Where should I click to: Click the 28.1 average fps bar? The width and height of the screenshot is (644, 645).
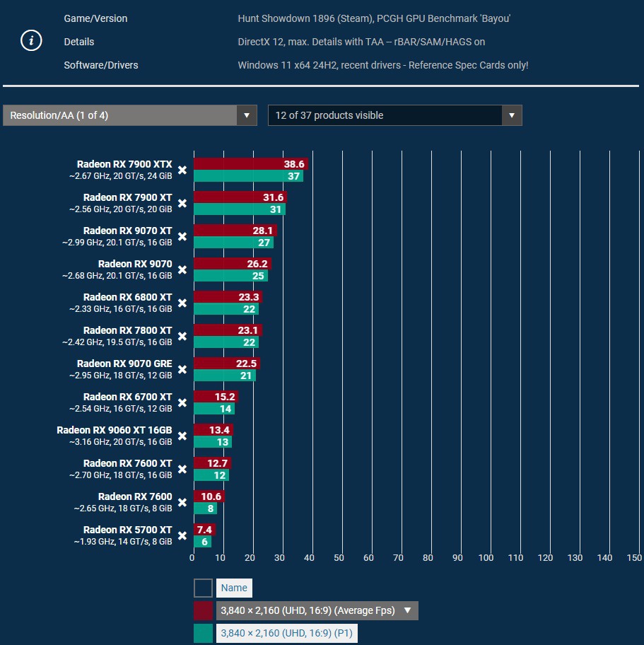click(x=235, y=231)
